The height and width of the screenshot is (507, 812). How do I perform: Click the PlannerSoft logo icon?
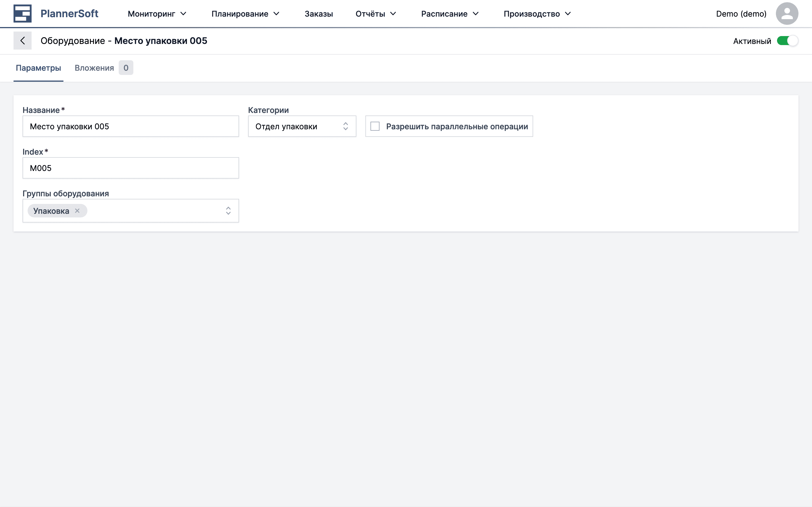pyautogui.click(x=22, y=14)
